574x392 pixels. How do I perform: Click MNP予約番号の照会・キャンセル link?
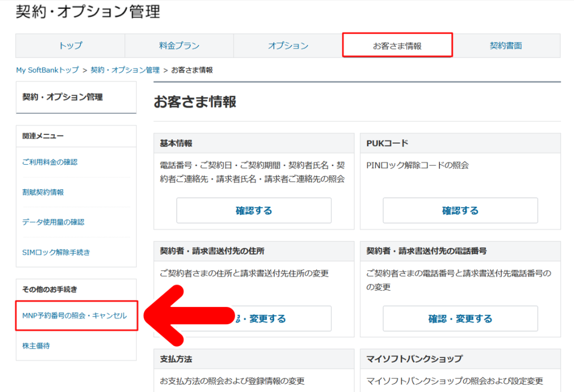click(75, 316)
